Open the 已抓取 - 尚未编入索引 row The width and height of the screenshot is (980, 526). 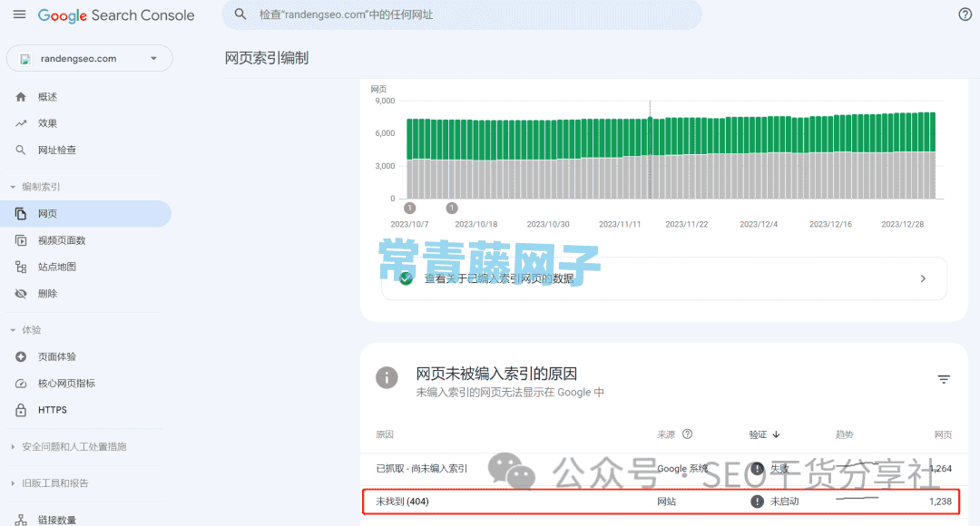[663, 469]
